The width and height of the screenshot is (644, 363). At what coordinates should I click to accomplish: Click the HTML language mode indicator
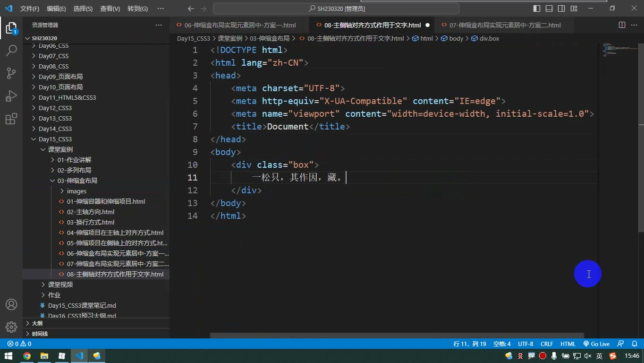568,344
